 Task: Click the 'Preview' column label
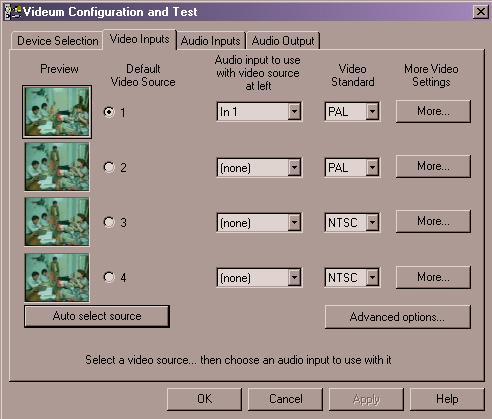(x=59, y=69)
